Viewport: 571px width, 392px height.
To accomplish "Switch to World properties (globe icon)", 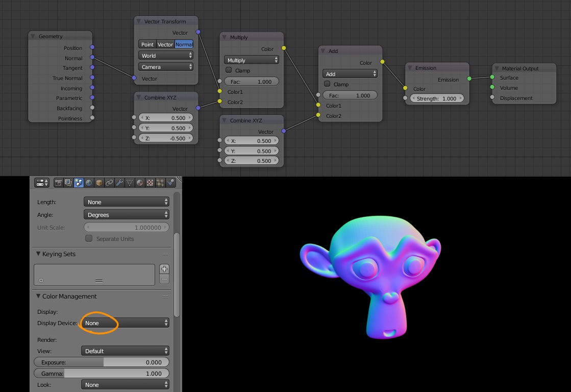I will tap(89, 182).
